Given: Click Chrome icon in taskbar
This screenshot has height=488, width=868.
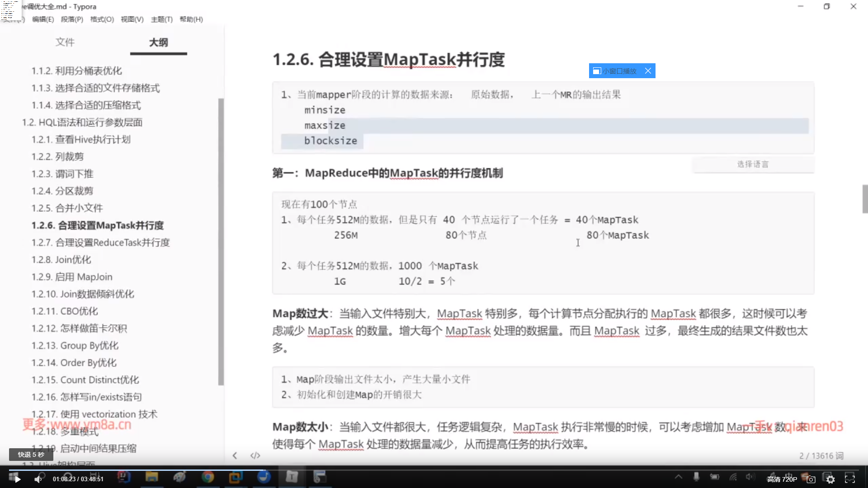Looking at the screenshot, I should (208, 477).
